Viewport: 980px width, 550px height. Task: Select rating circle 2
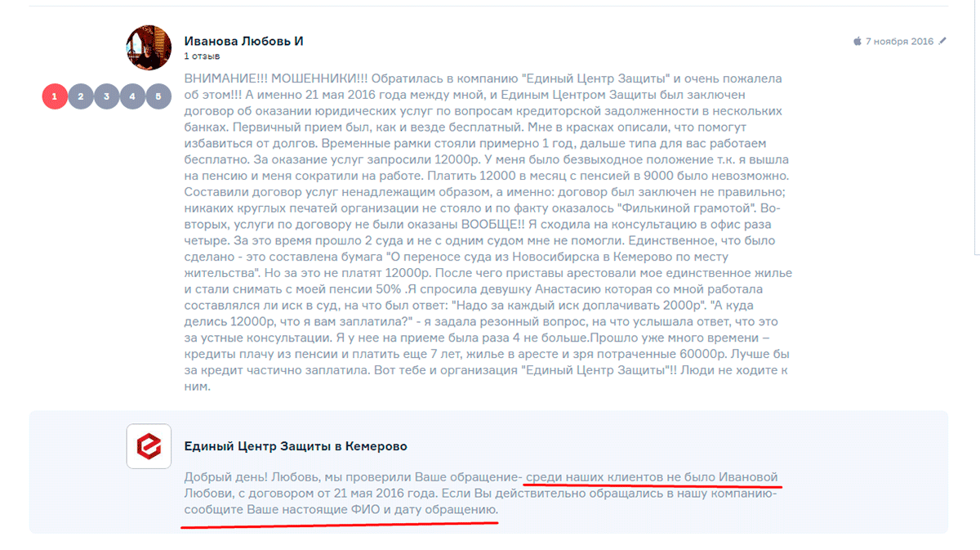[80, 96]
